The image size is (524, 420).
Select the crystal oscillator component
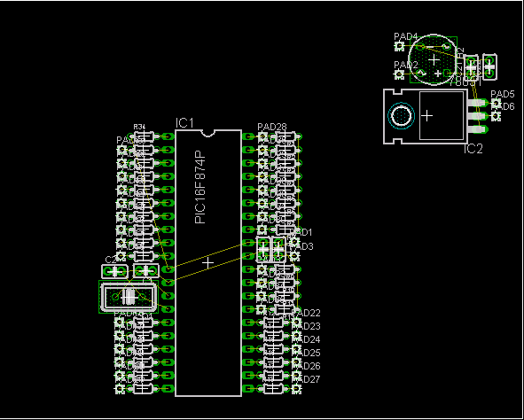coord(129,297)
